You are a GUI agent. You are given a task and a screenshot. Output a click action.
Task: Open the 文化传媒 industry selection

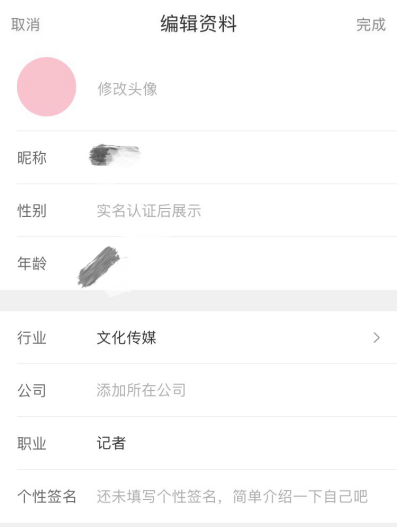126,337
